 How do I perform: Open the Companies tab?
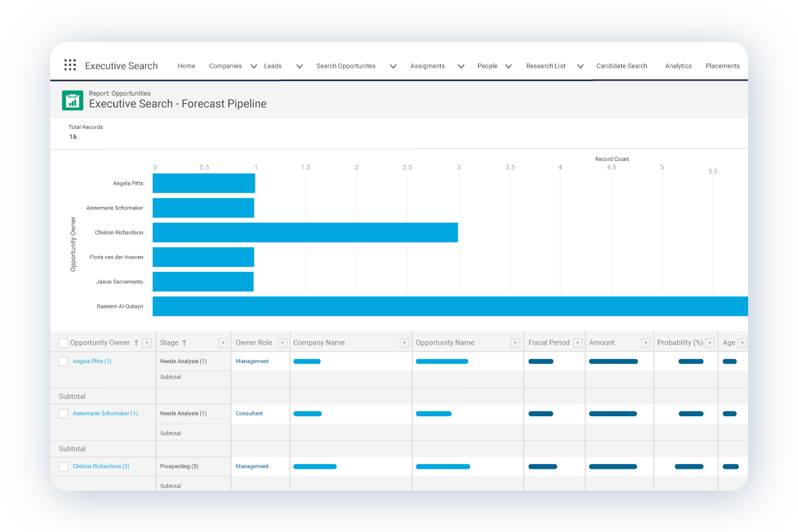225,66
